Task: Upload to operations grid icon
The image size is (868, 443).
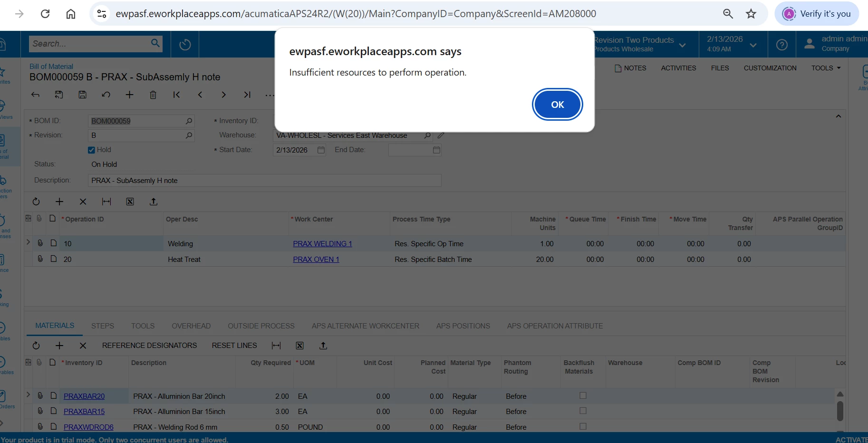Action: coord(154,202)
